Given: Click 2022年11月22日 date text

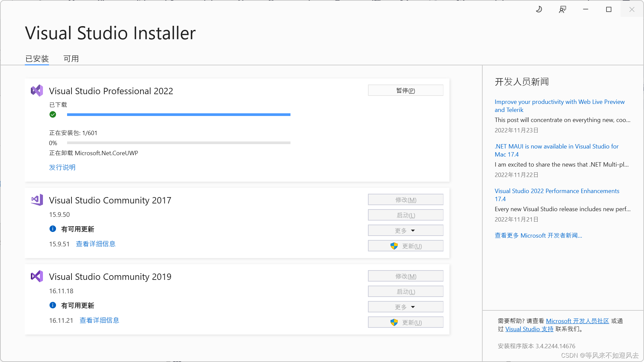Looking at the screenshot, I should 517,175.
